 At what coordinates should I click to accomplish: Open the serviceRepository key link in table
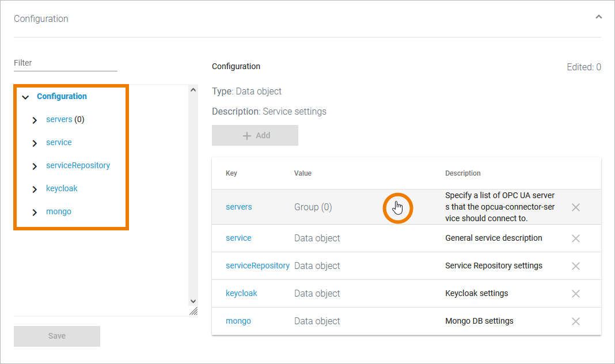(x=257, y=266)
